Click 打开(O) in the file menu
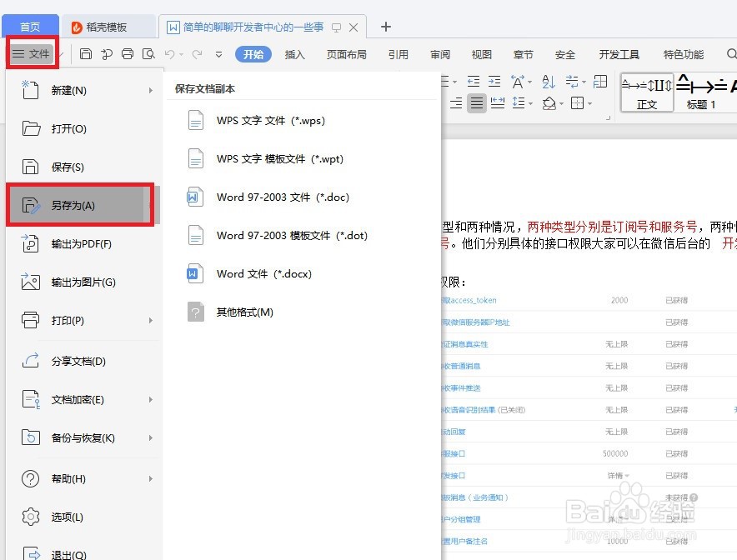This screenshot has height=560, width=737. (x=84, y=128)
